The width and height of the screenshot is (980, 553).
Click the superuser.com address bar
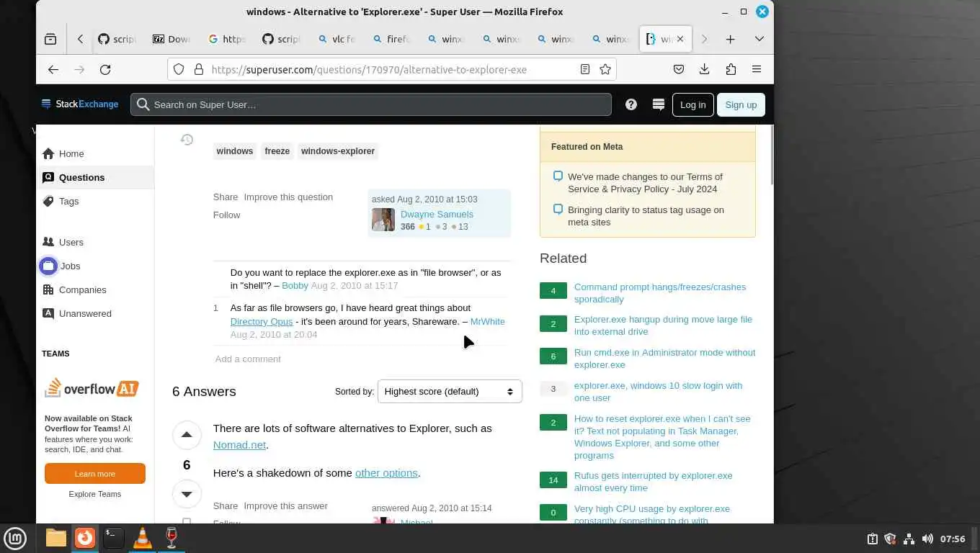click(x=392, y=69)
